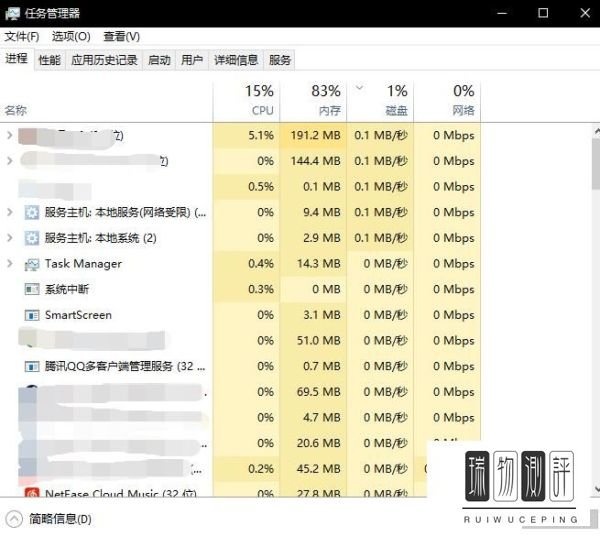Image resolution: width=600 pixels, height=536 pixels.
Task: Click the 51.0 MB memory cell
Action: [x=313, y=340]
